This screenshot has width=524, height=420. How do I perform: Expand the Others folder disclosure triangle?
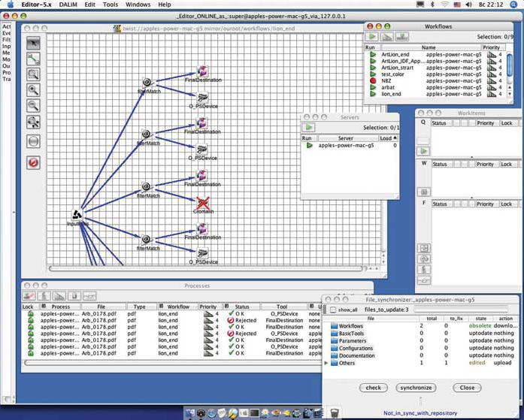click(x=326, y=363)
